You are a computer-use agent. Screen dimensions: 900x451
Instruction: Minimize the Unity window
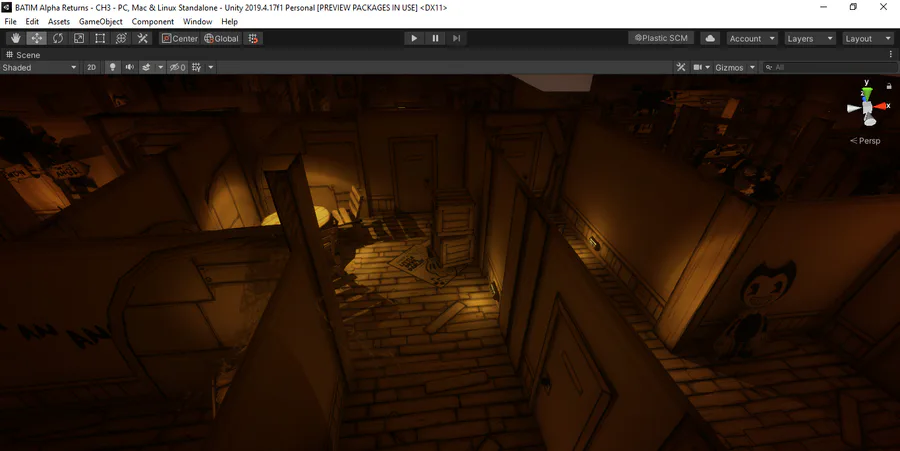(824, 7)
